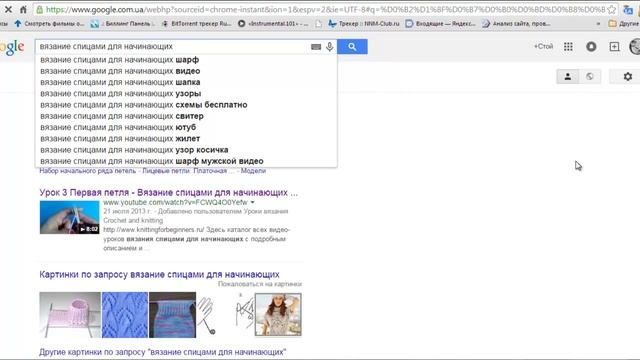The width and height of the screenshot is (640, 360).
Task: Open Картинки по запросу link
Action: click(x=160, y=274)
